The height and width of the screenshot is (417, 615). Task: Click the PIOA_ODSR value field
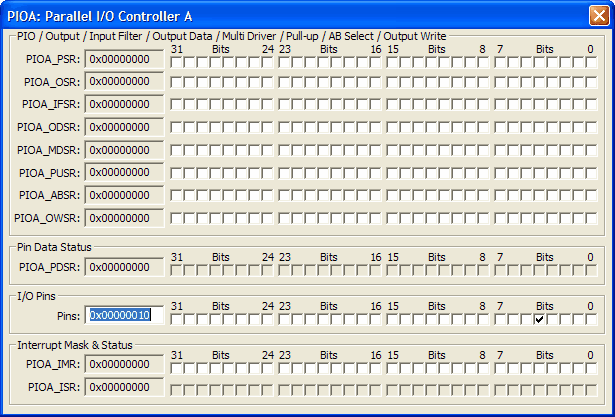coord(124,127)
